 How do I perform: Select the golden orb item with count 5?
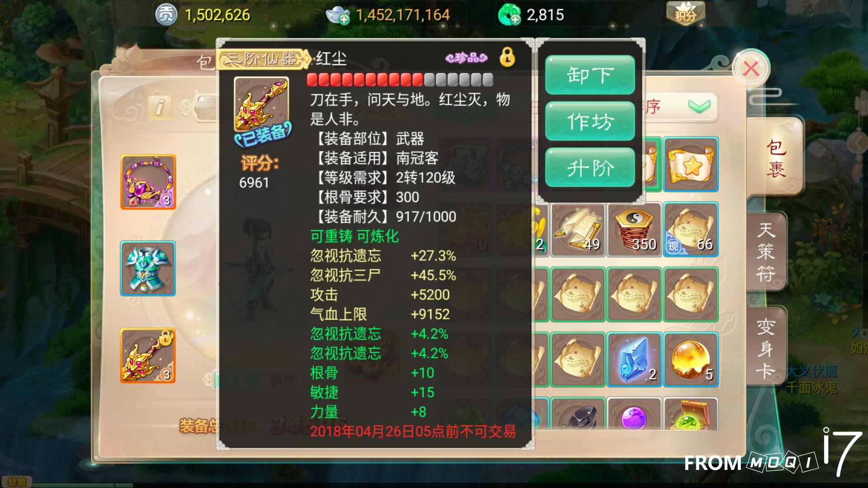click(691, 360)
